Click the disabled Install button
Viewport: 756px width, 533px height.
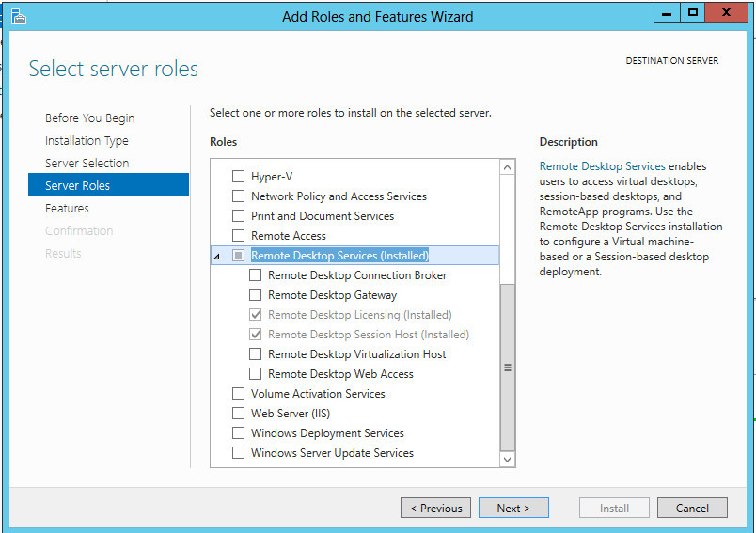point(614,508)
